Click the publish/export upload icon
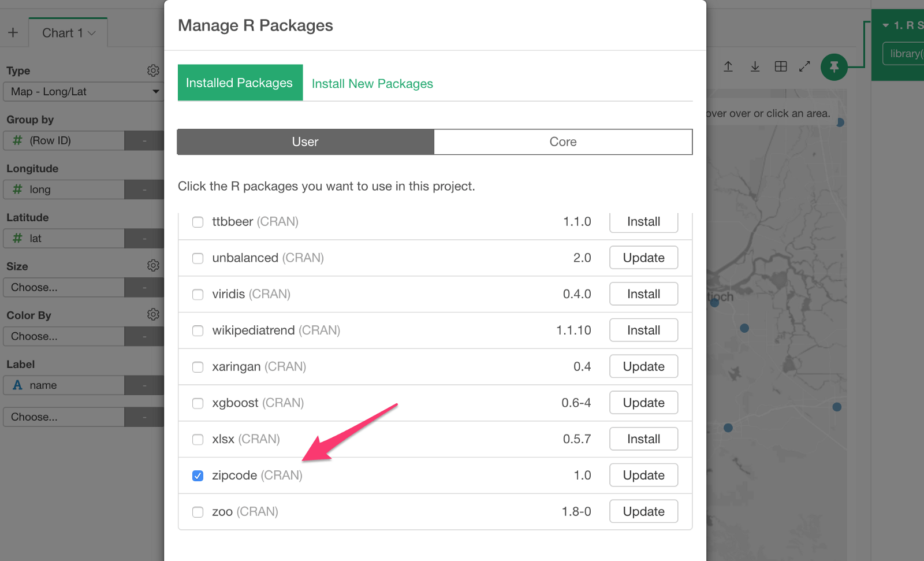The image size is (924, 561). 728,66
